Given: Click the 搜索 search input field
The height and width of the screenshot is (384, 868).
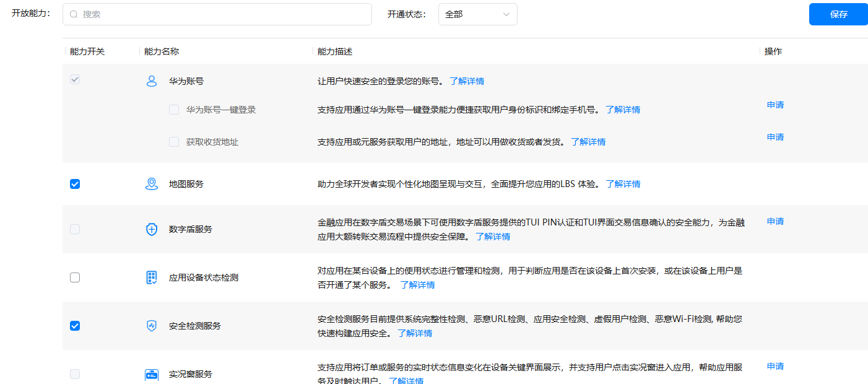Looking at the screenshot, I should 217,14.
